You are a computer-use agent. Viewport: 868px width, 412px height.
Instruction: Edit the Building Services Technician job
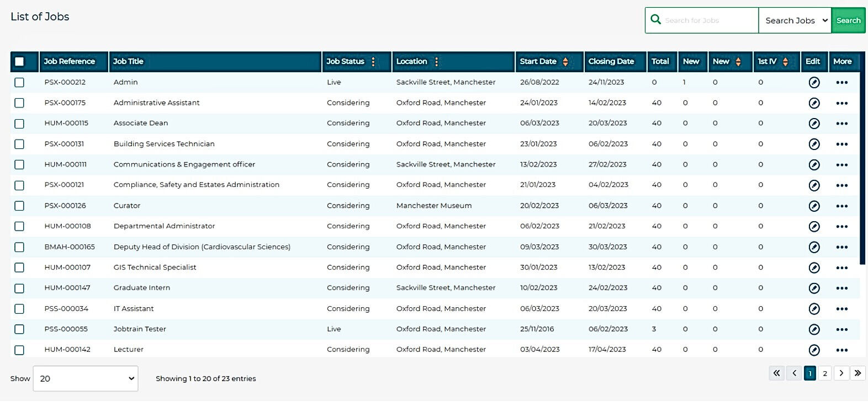pos(814,145)
